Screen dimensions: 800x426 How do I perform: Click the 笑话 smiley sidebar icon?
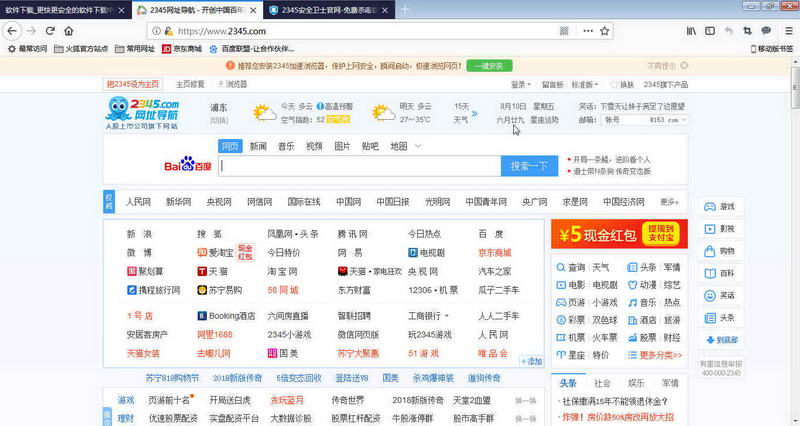click(718, 295)
